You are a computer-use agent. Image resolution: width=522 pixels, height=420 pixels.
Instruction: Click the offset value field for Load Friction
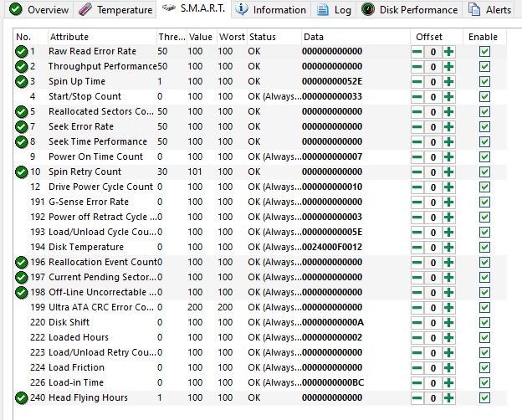[x=433, y=367]
